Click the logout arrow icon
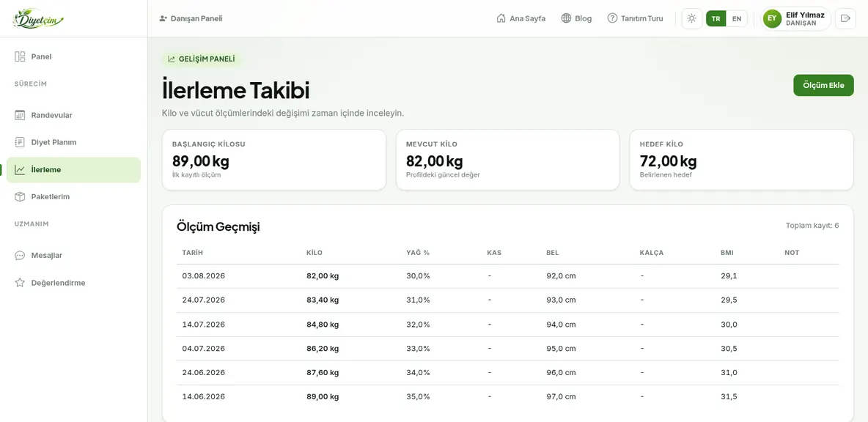Image resolution: width=868 pixels, height=422 pixels. [845, 18]
